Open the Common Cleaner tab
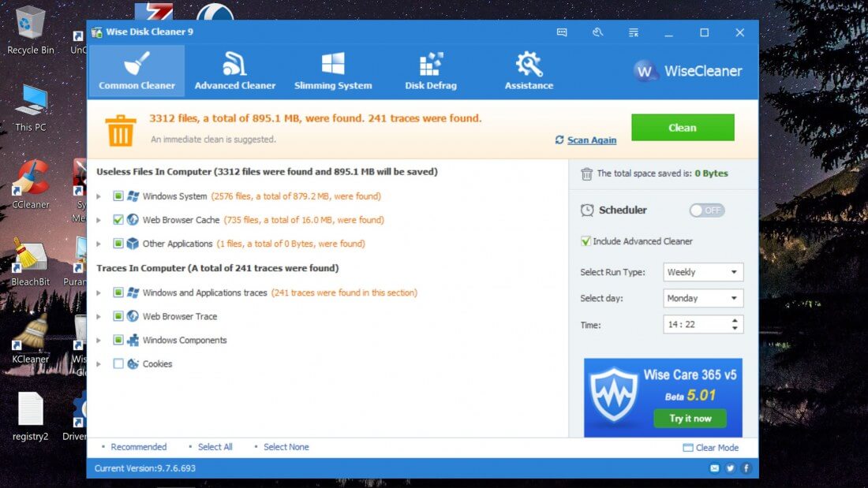Screen dimensions: 868x488 137,71
